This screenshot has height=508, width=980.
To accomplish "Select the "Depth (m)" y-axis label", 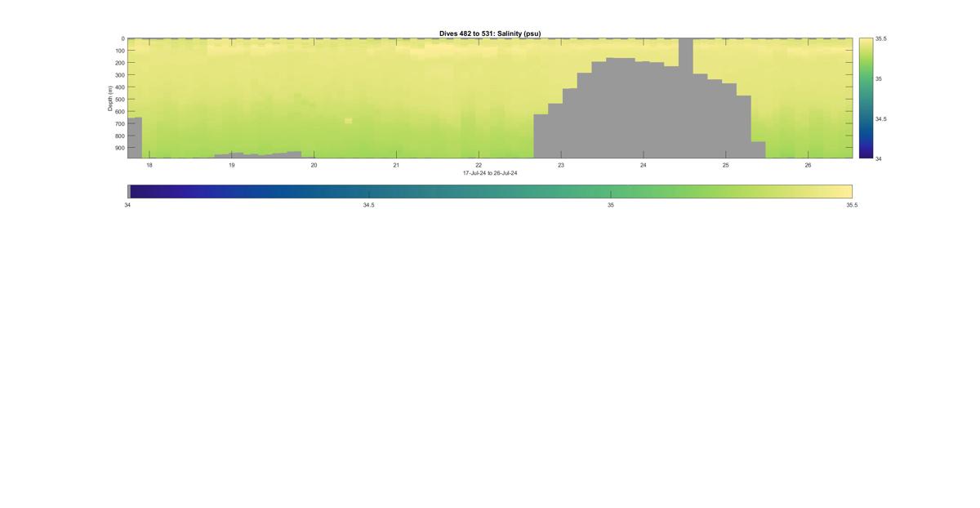I will pyautogui.click(x=109, y=98).
